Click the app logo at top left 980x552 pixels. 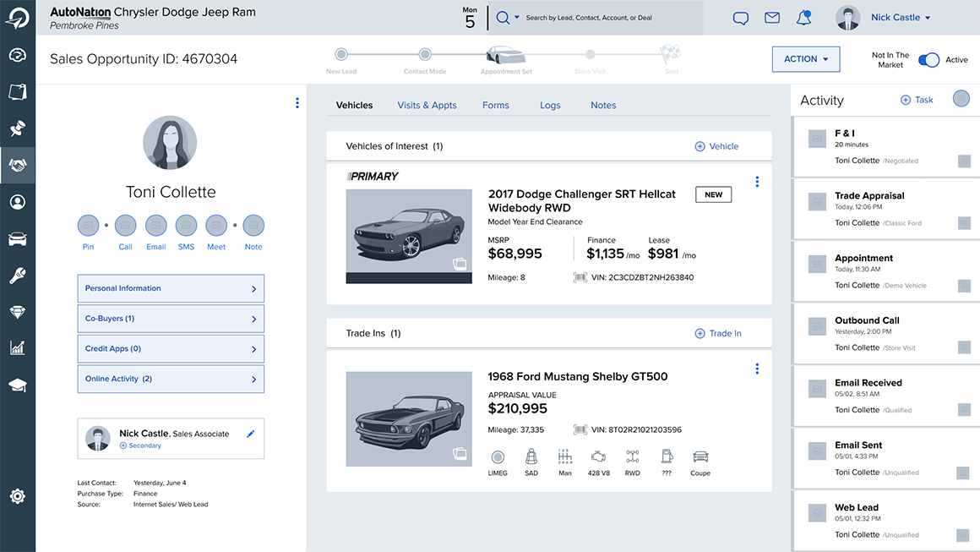click(18, 18)
